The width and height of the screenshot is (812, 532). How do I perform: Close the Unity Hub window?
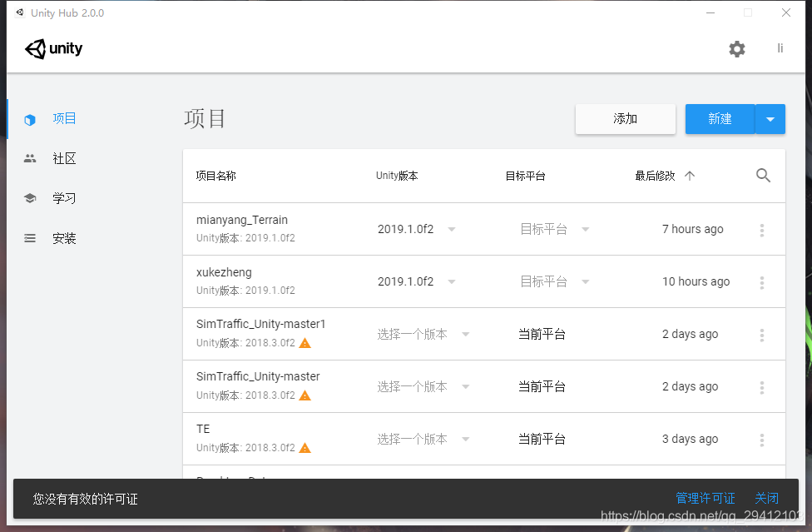click(x=785, y=13)
